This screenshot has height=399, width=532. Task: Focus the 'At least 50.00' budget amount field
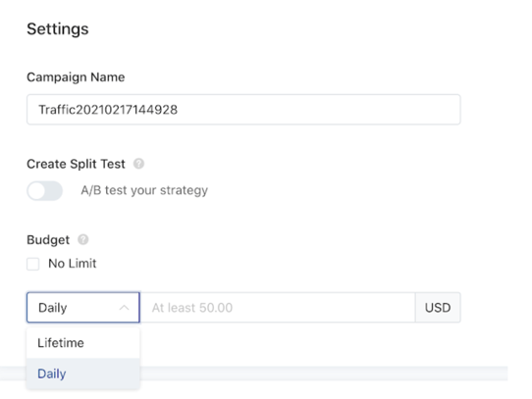pos(278,308)
